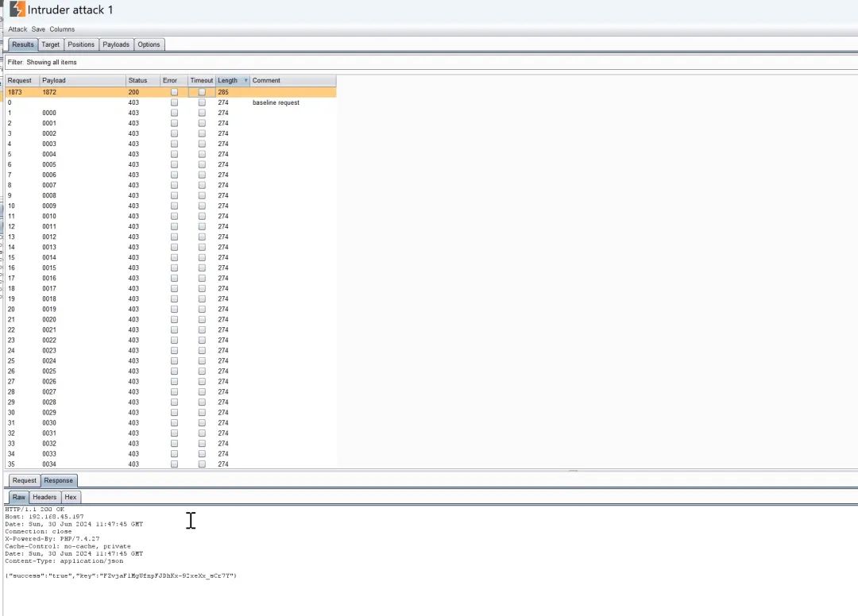Click the X-Powered-By: PHP/7.4.27 header line
858x616 pixels.
(52, 539)
